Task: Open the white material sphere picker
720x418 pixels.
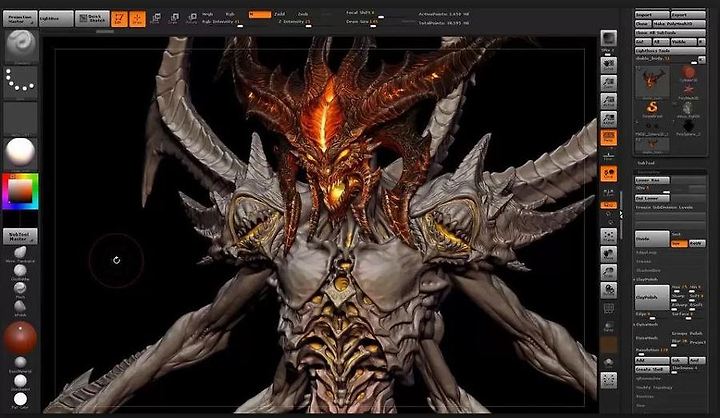Action: point(21,153)
